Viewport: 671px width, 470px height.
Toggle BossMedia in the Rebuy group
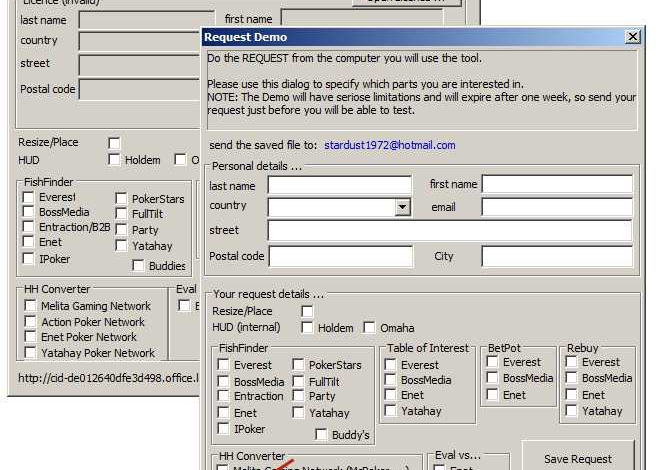coord(571,378)
